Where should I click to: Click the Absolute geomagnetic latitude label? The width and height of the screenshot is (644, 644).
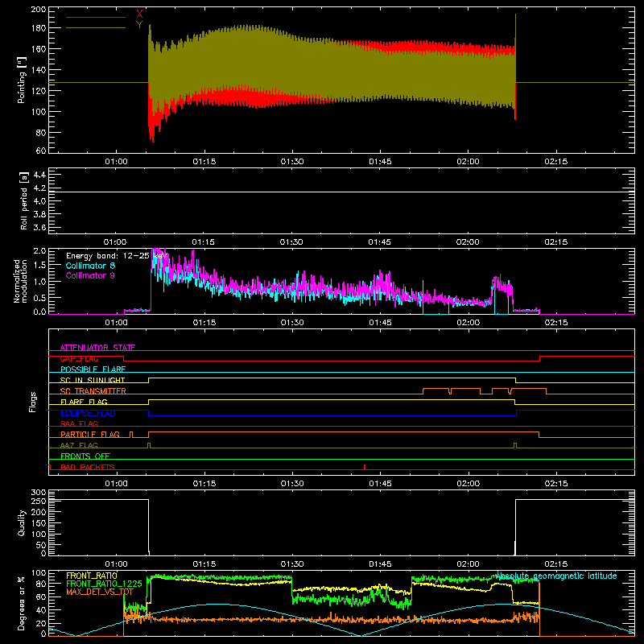556,576
